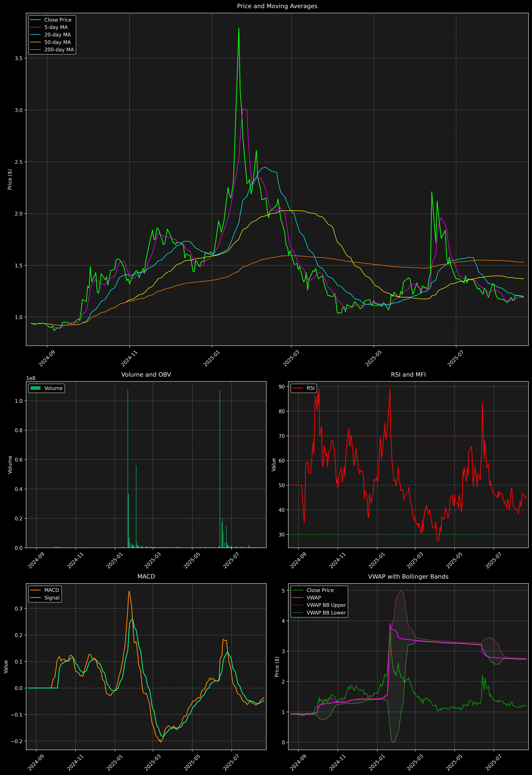Click the Price ($) axis label on main chart
Viewport: 532px width, 775px height.
[x=10, y=179]
